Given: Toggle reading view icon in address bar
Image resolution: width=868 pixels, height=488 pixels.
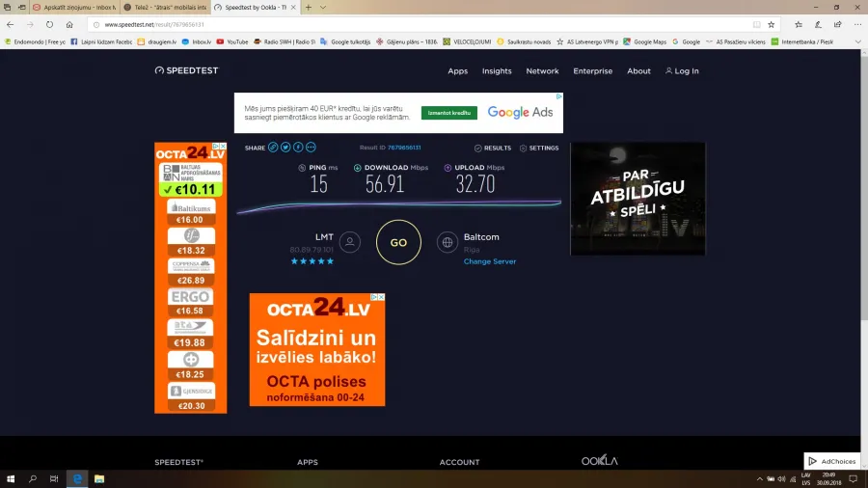Looking at the screenshot, I should pos(756,24).
